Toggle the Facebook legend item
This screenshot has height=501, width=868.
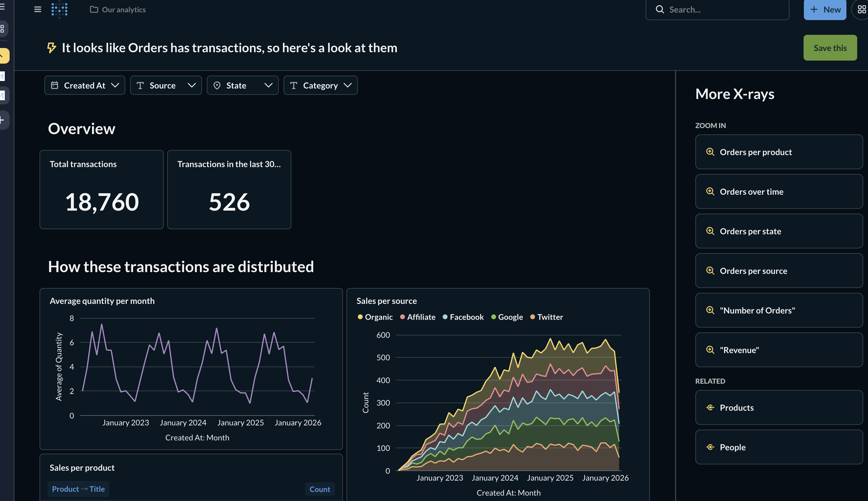[463, 317]
